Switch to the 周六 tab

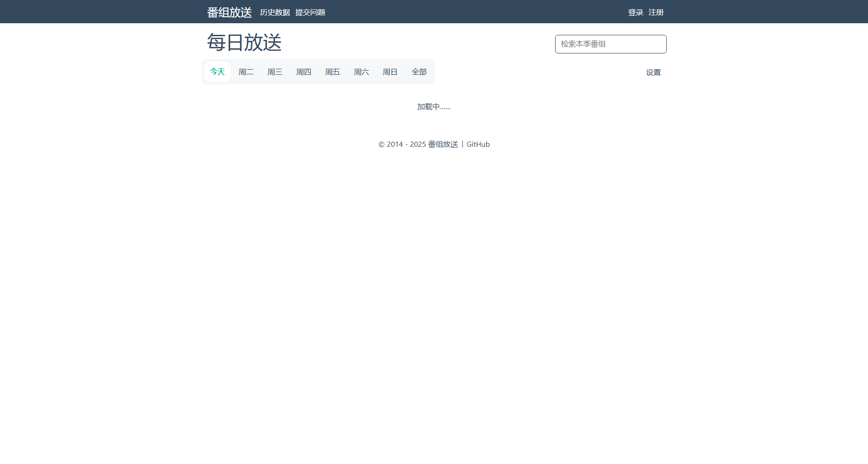(x=361, y=72)
